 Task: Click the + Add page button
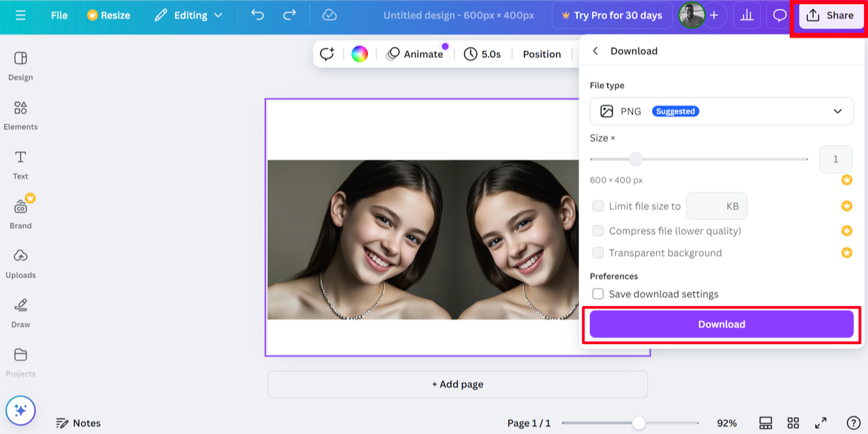click(458, 384)
